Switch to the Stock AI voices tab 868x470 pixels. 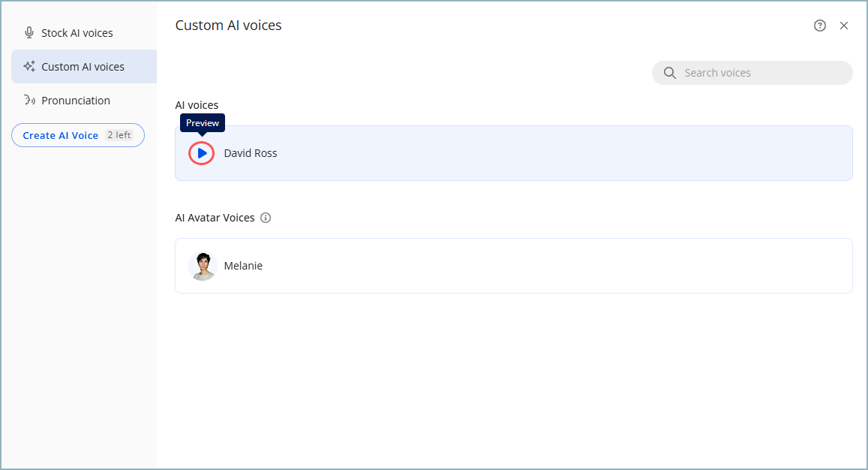(77, 33)
